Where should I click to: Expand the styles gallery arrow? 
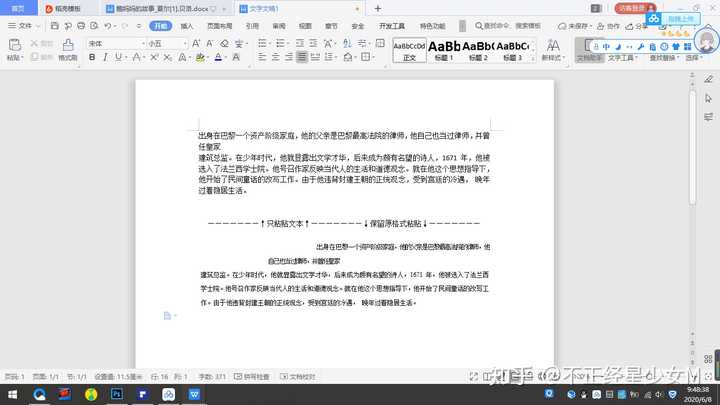pyautogui.click(x=533, y=58)
